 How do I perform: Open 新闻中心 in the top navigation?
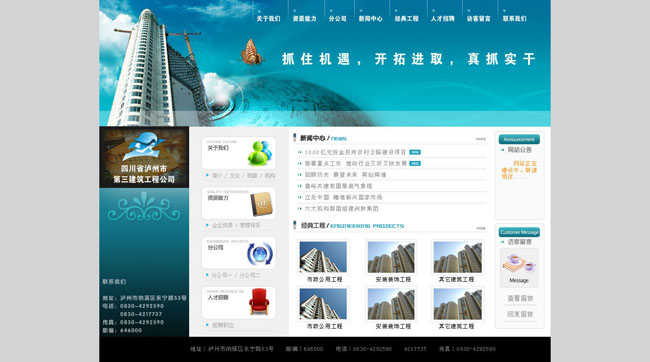coord(370,19)
